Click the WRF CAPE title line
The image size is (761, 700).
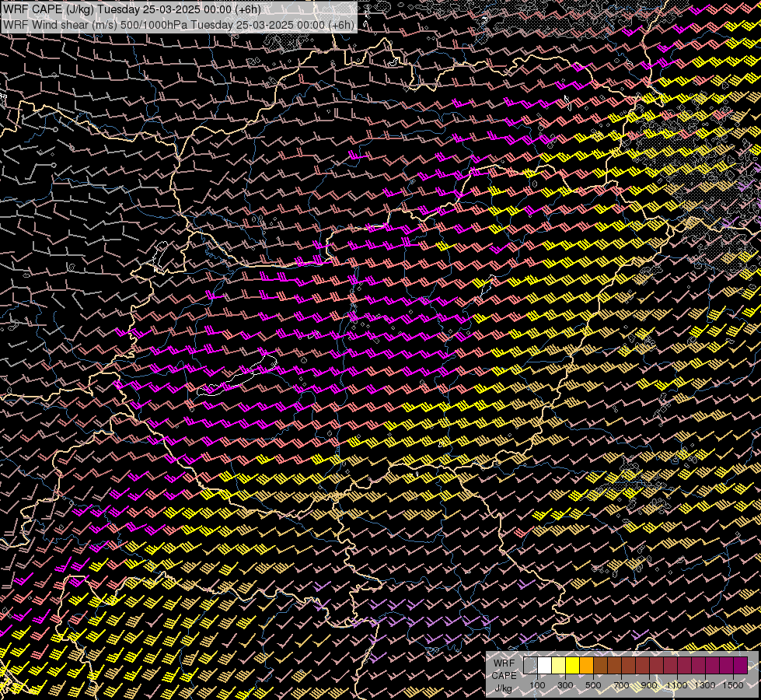pyautogui.click(x=131, y=9)
